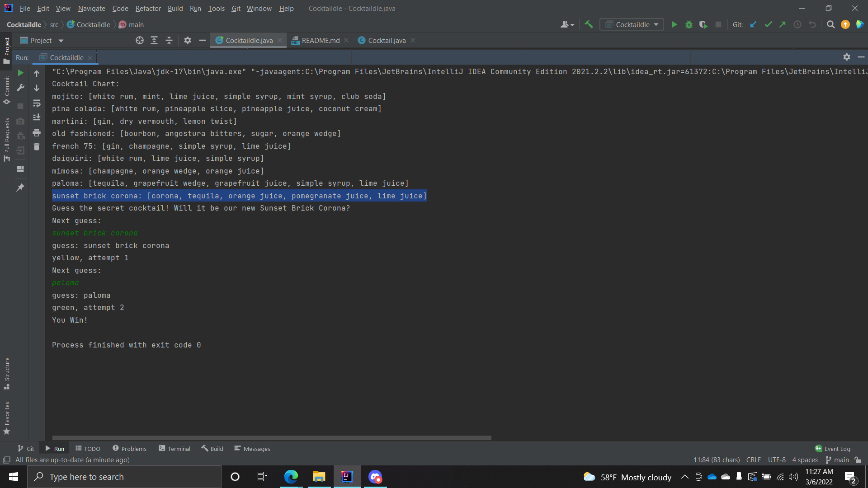The height and width of the screenshot is (488, 868).
Task: Open the Terminal tool window
Action: (x=175, y=449)
